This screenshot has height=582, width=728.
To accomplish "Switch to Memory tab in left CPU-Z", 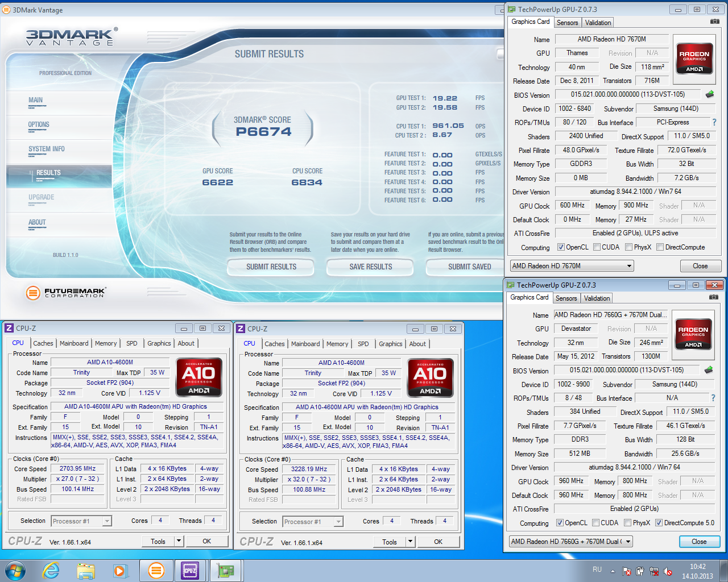I will pos(106,343).
